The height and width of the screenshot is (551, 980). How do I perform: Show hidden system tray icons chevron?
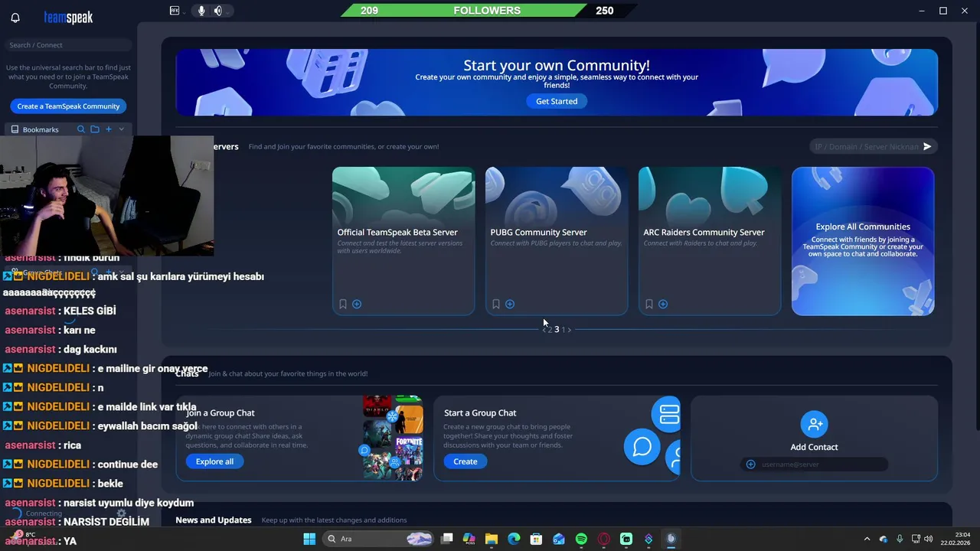[867, 539]
